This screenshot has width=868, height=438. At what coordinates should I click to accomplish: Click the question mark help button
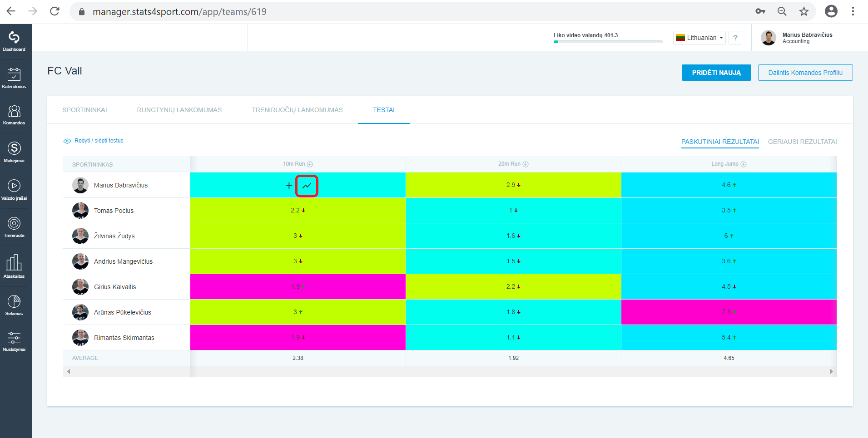[x=735, y=38]
